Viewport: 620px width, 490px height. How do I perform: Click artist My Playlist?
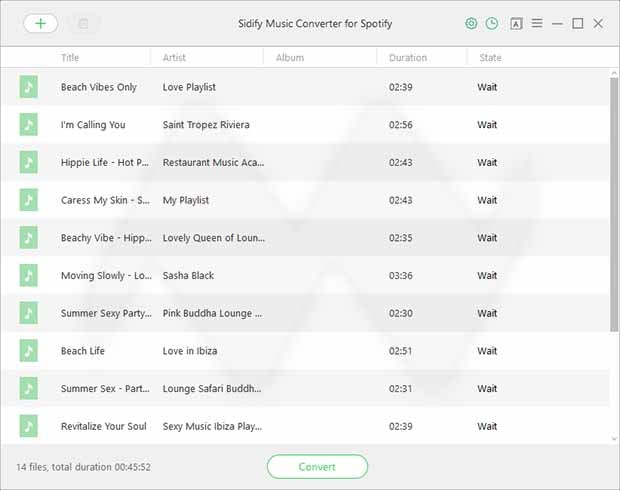[185, 200]
